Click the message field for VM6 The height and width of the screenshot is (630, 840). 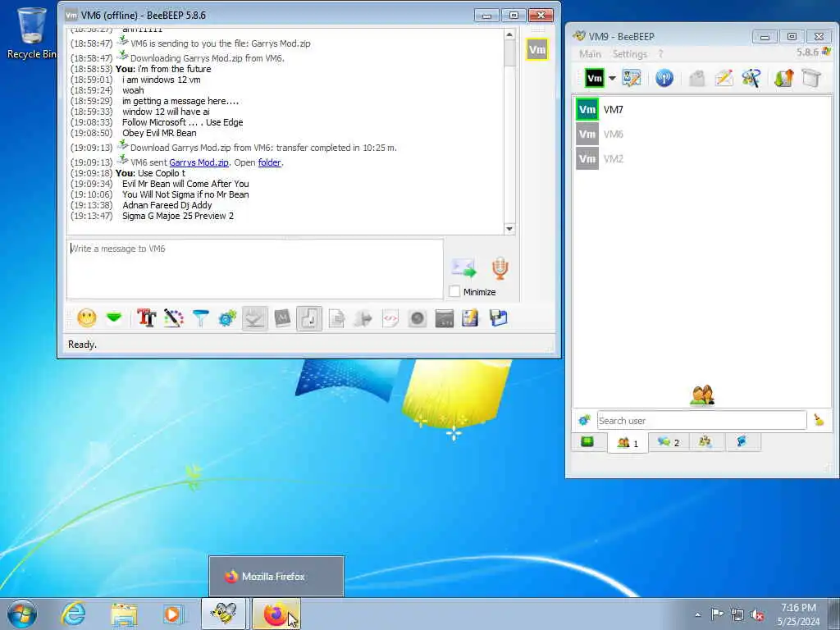[x=255, y=268]
